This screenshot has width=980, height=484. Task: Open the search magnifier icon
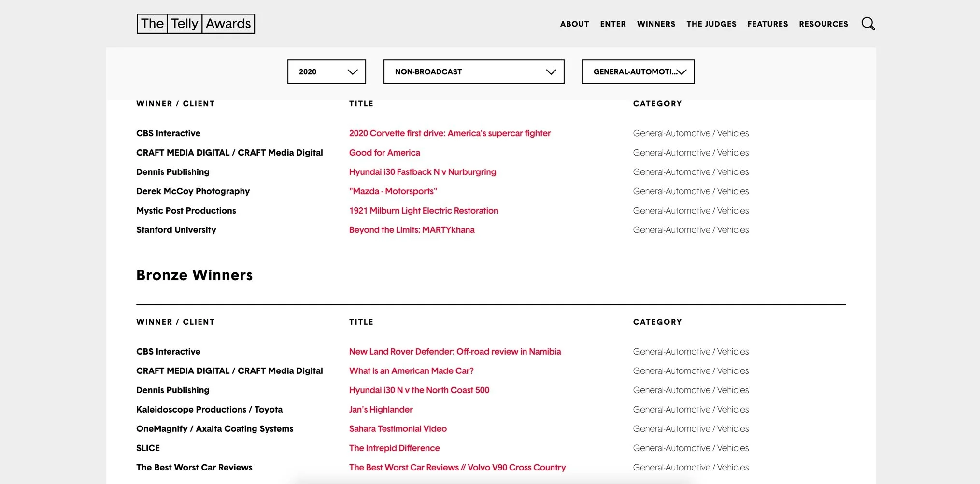pos(868,24)
